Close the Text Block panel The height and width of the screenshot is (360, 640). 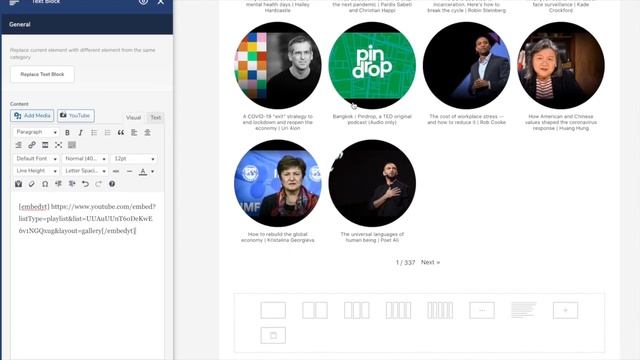(x=161, y=2)
